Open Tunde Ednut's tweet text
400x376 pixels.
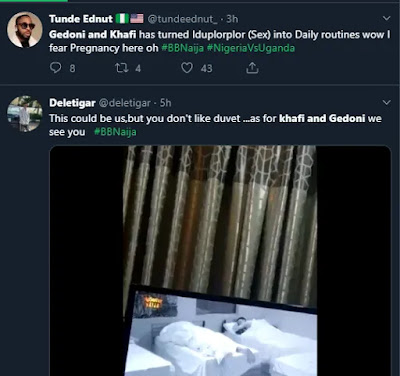(220, 41)
